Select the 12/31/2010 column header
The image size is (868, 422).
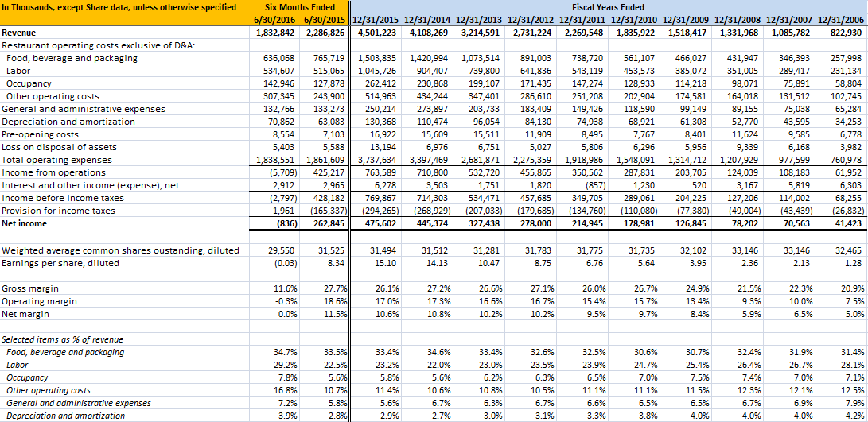634,20
